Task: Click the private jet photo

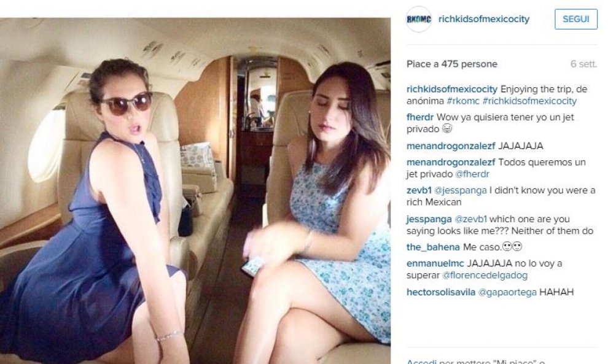Action: coord(195,191)
